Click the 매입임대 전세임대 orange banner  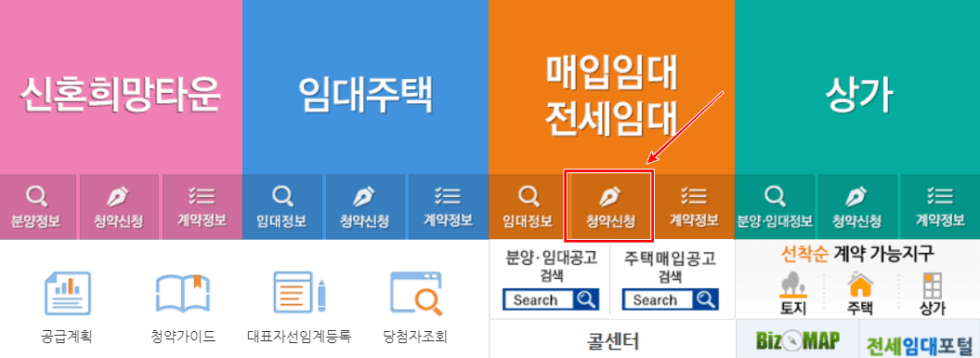[x=611, y=87]
